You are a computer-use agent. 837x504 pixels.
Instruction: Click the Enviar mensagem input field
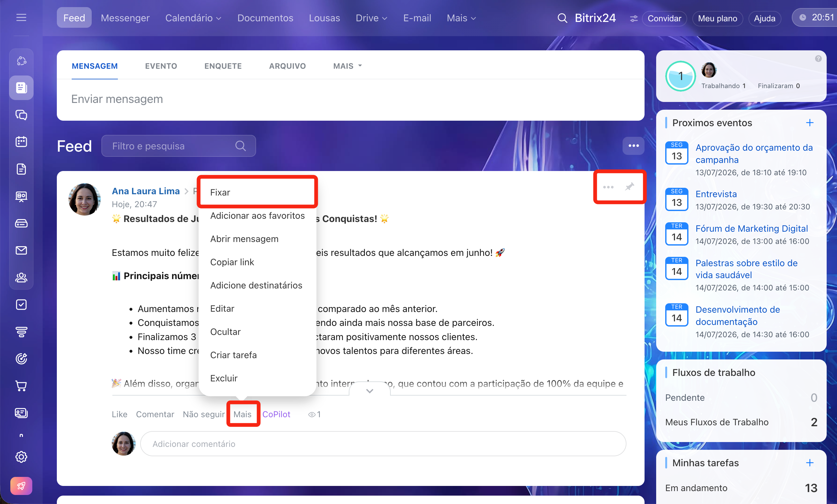point(351,99)
